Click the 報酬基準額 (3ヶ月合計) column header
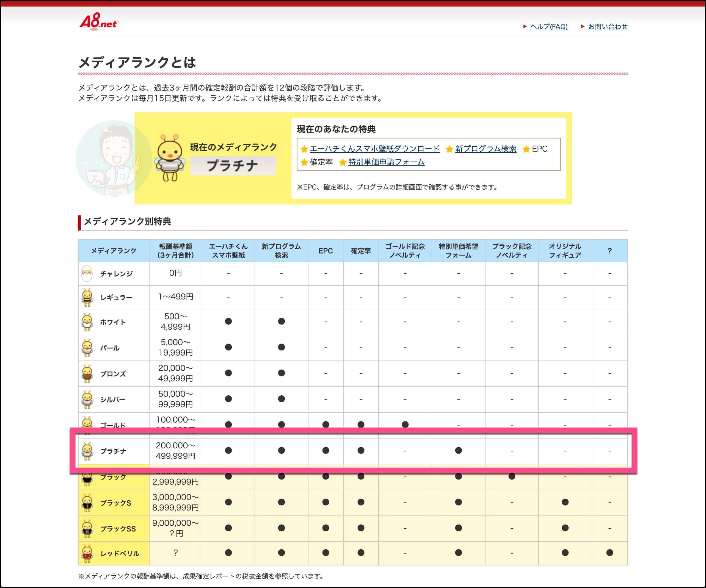Screen dimensions: 706x588 click(x=175, y=251)
